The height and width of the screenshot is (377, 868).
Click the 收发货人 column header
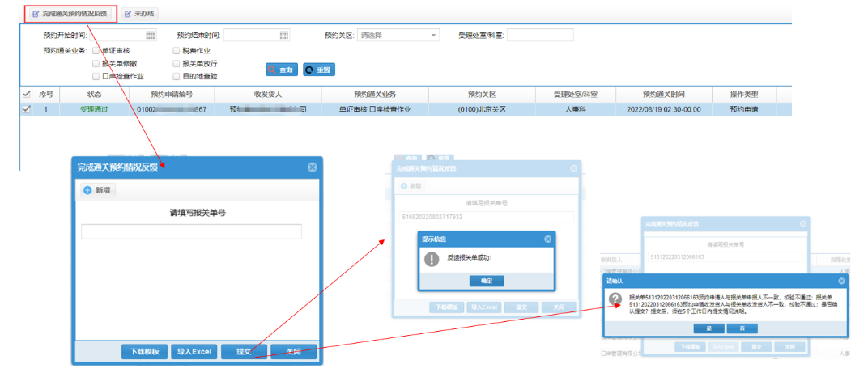(267, 95)
